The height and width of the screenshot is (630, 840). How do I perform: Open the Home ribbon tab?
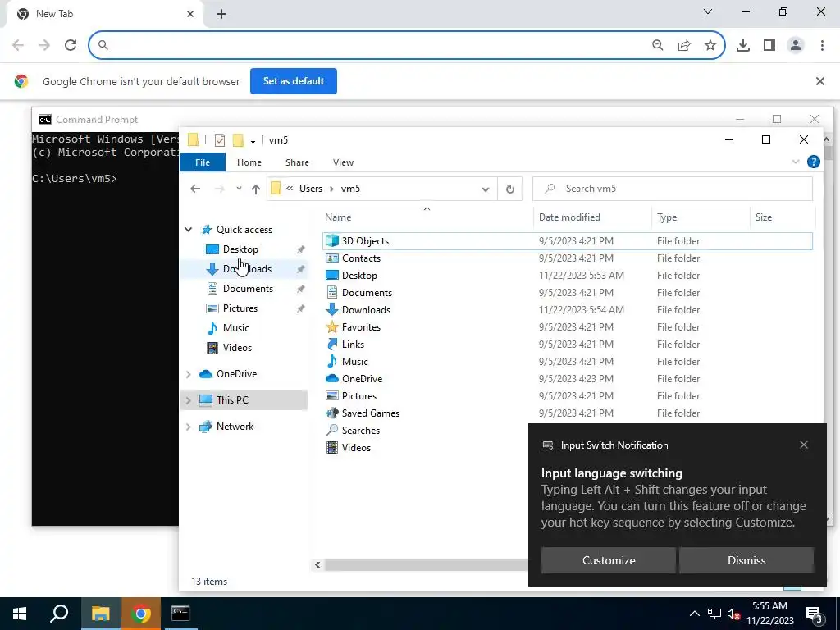tap(249, 162)
